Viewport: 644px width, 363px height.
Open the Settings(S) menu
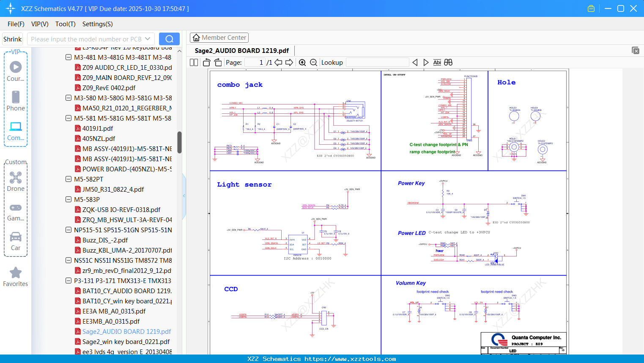97,24
